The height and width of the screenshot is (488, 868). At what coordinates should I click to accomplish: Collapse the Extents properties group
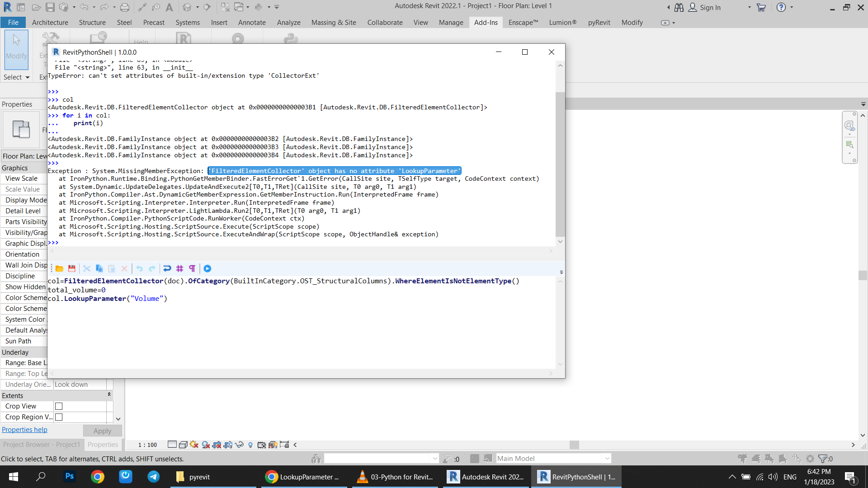tap(109, 395)
